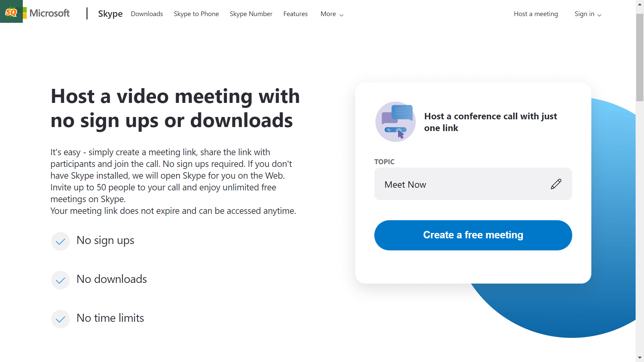Click 'Your meeting link does not expire' sentence
This screenshot has height=362, width=644.
(x=173, y=211)
